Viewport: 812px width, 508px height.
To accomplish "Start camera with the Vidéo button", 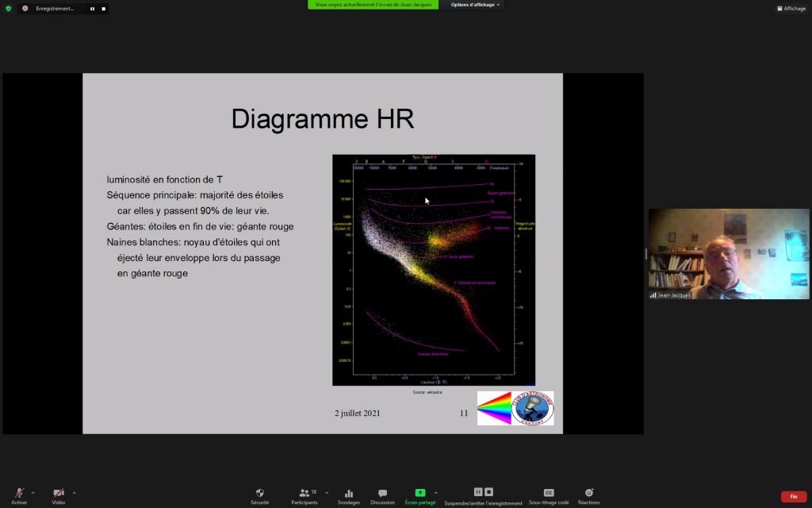I will pos(59,495).
